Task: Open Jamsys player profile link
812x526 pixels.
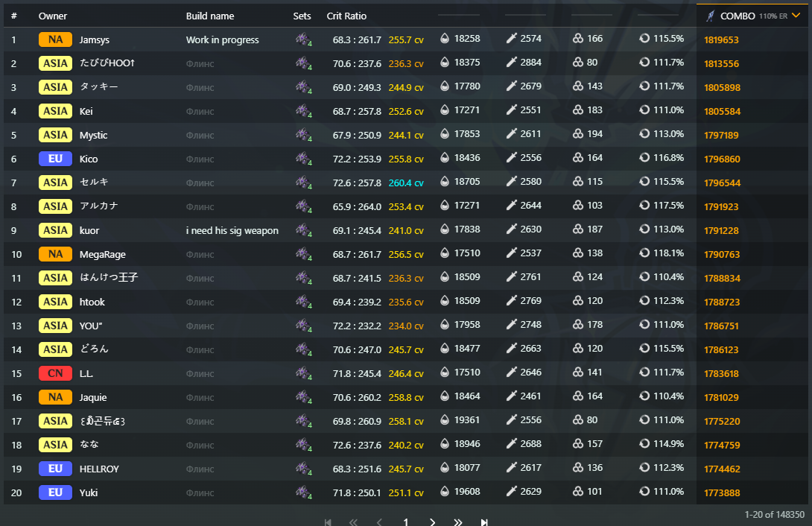Action: tap(95, 39)
